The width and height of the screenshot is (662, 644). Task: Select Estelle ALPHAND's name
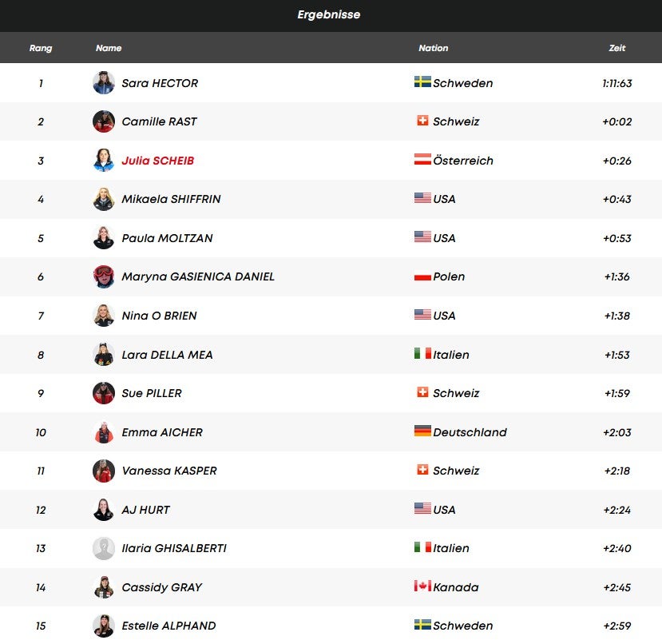pyautogui.click(x=168, y=626)
